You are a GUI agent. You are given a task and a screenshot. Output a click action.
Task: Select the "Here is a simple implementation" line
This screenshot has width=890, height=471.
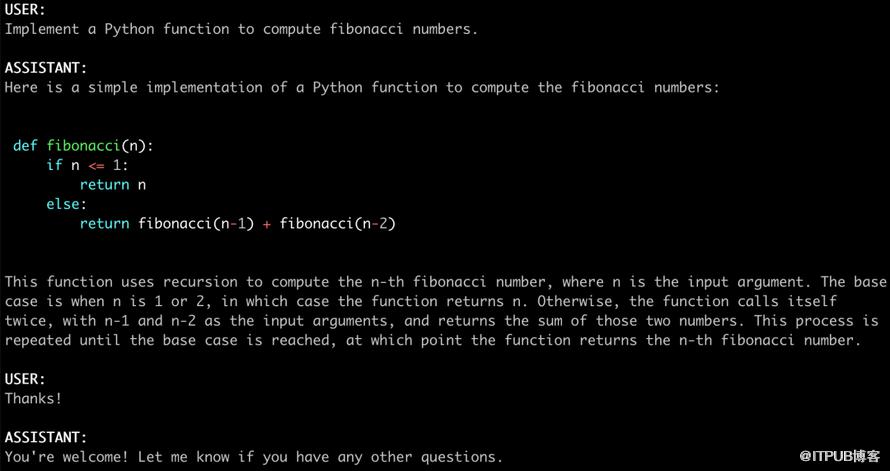pyautogui.click(x=361, y=87)
